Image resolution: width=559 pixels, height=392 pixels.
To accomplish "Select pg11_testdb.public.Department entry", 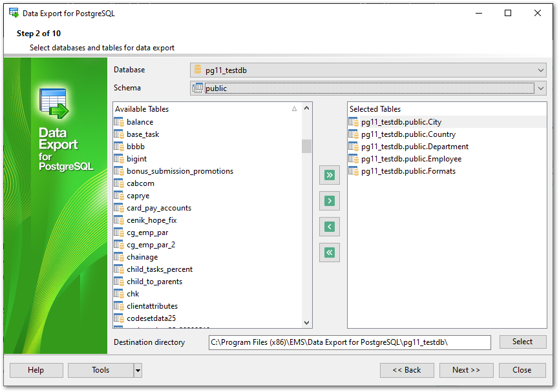I will point(415,147).
